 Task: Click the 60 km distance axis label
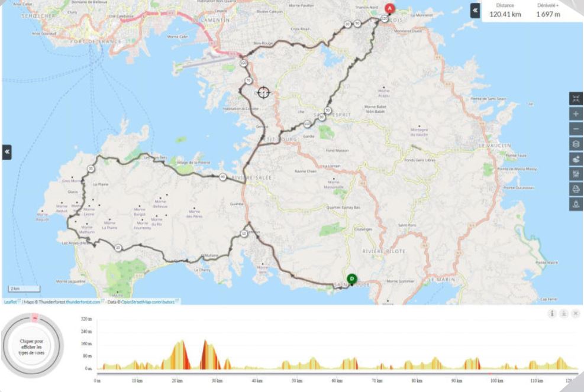337,381
